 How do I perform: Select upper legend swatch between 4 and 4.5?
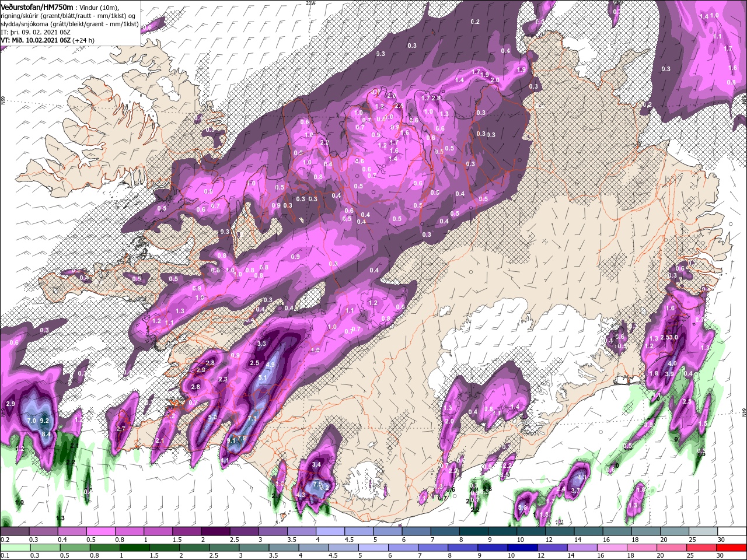[330, 531]
